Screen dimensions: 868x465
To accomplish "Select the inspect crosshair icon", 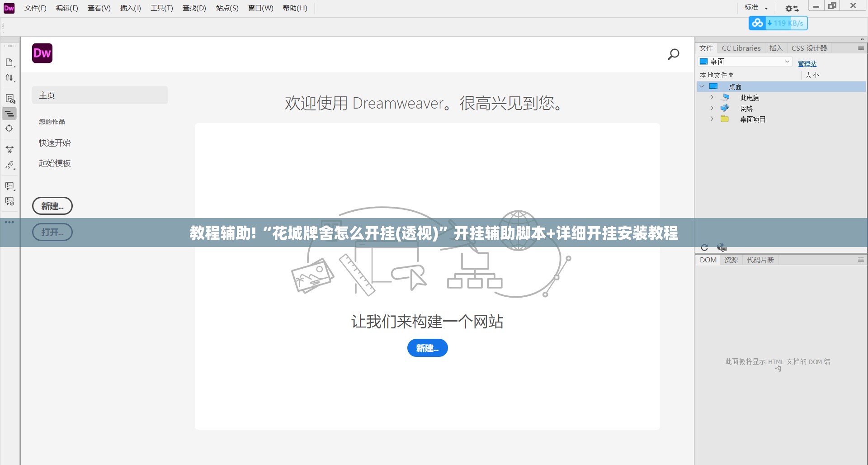I will pos(9,128).
